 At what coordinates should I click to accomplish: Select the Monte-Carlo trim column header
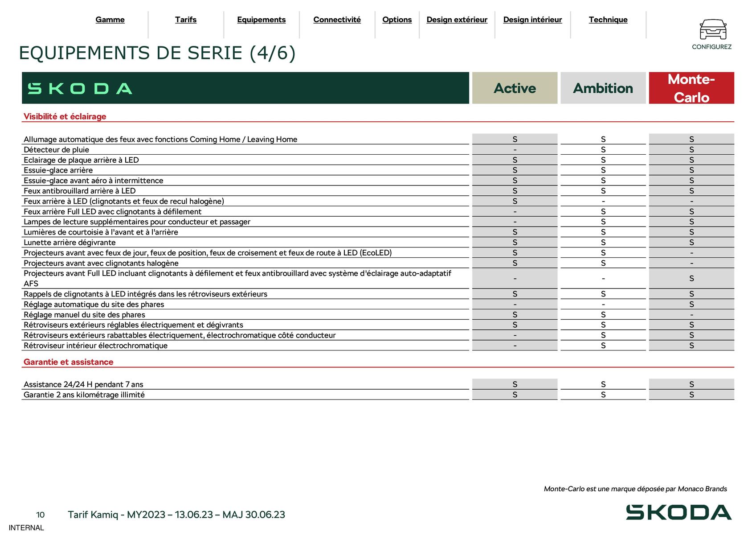coord(691,88)
